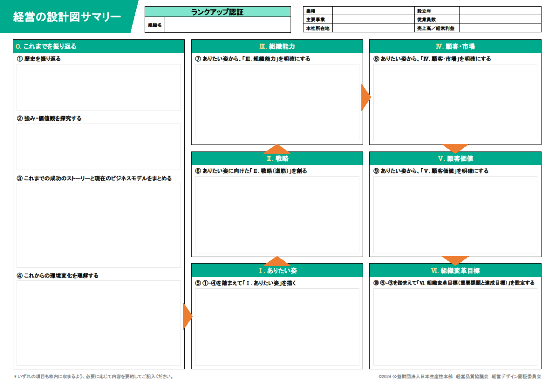555x392 pixels.
Task: Click the ③ これまでの成功のストーリー label
Action: coord(94,178)
